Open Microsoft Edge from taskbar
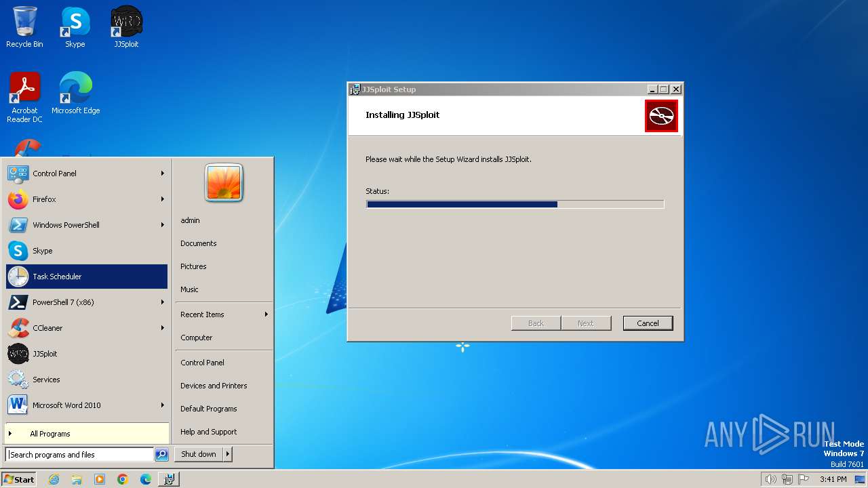The width and height of the screenshot is (868, 488). (146, 479)
